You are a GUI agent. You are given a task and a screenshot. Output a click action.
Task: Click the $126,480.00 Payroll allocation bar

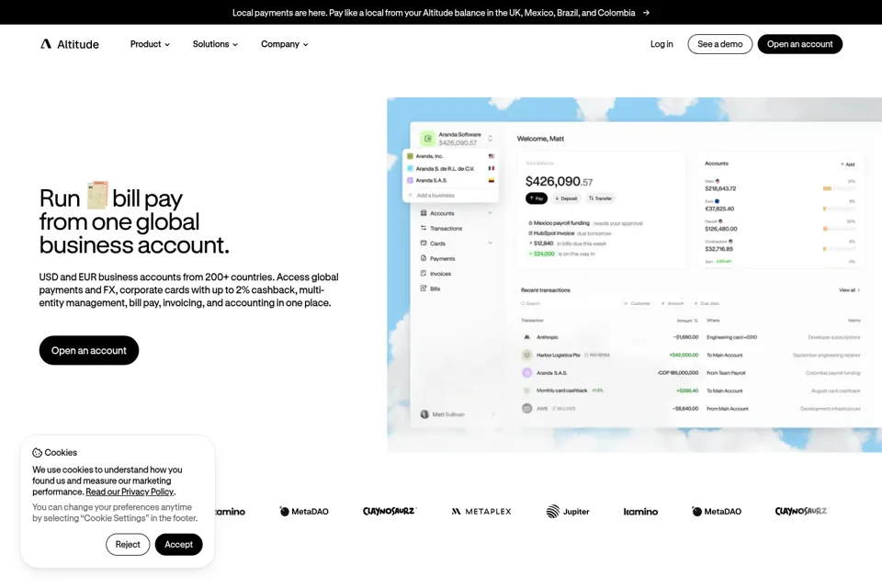839,229
